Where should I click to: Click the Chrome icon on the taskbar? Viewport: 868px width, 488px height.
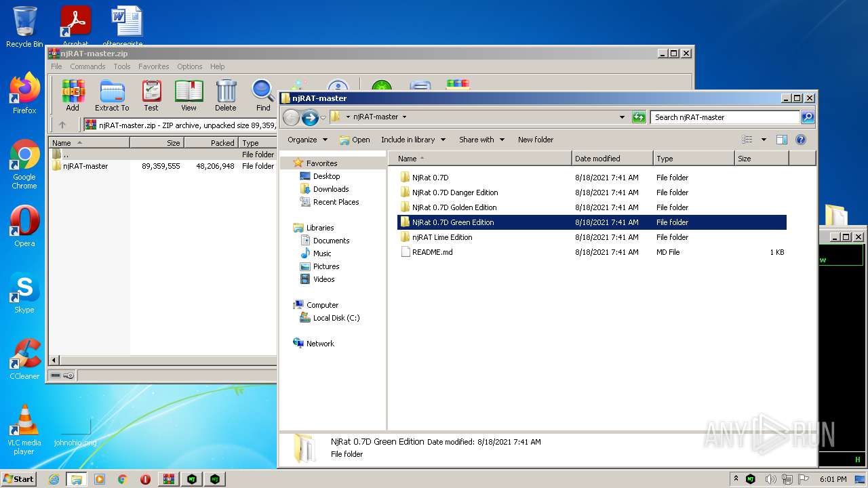click(123, 479)
